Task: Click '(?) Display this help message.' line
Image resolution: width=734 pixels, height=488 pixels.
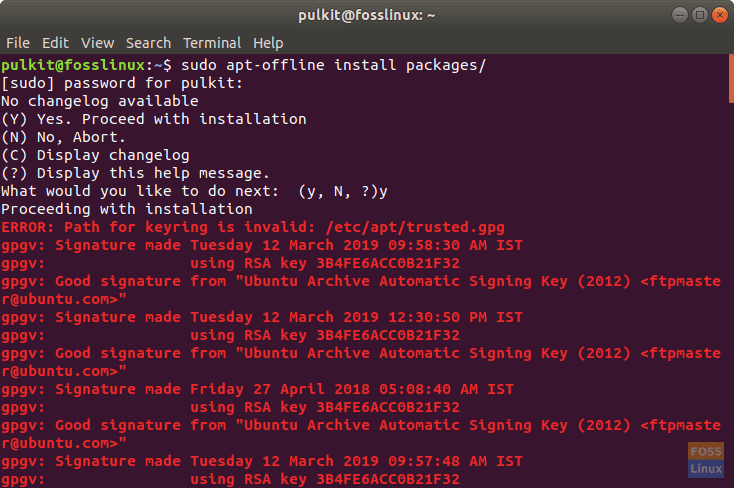Action: 136,173
